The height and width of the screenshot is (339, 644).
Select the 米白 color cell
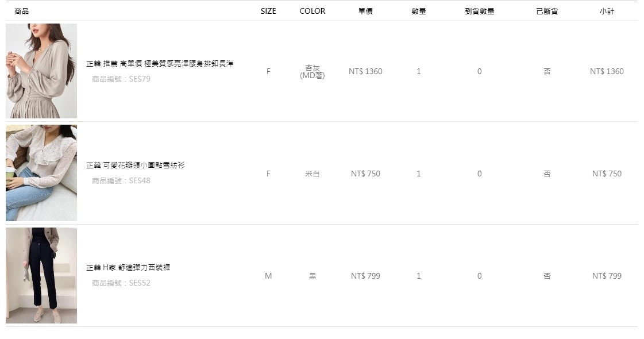coord(313,174)
